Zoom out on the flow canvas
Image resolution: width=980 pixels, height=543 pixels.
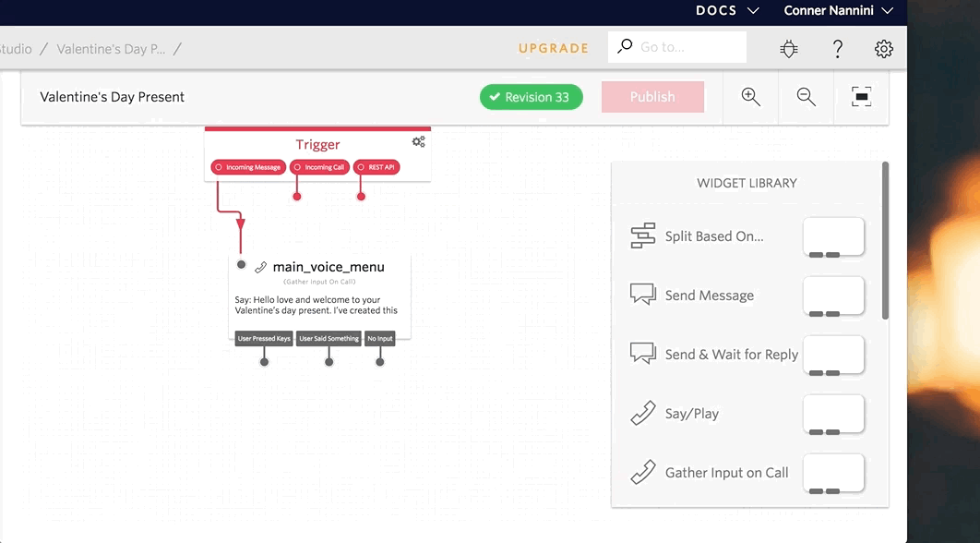point(807,97)
